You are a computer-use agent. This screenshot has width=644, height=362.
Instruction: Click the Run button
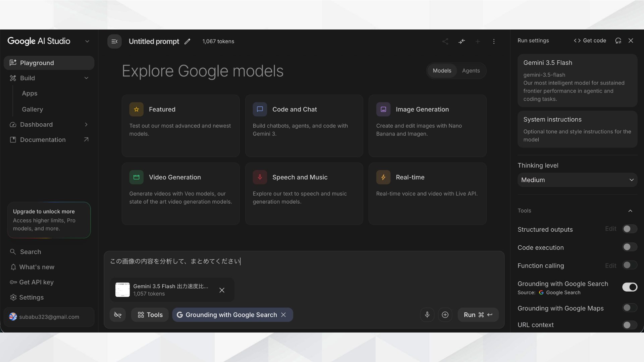pos(478,315)
